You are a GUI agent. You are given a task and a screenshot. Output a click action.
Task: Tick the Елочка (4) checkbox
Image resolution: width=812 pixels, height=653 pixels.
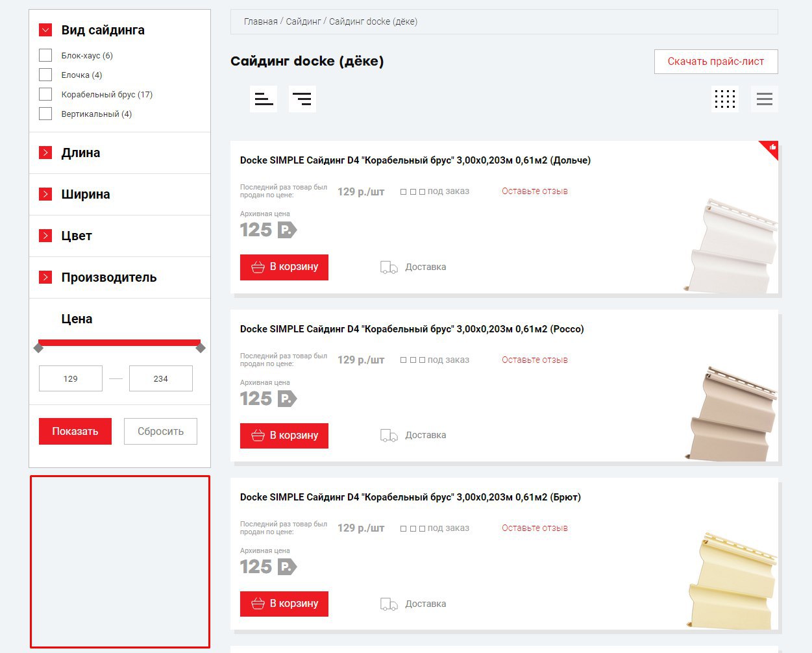(x=45, y=75)
